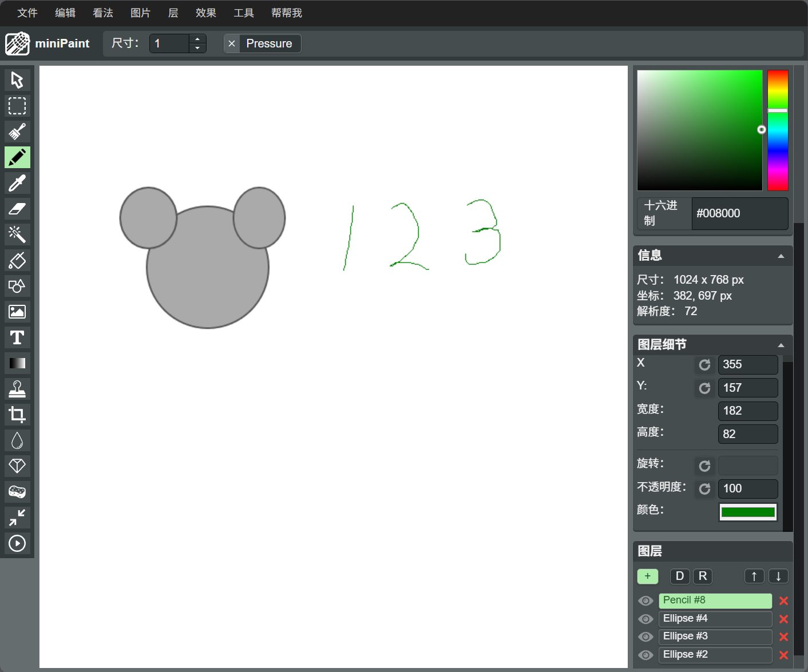Toggle visibility of Ellipse #4 layer

tap(645, 619)
